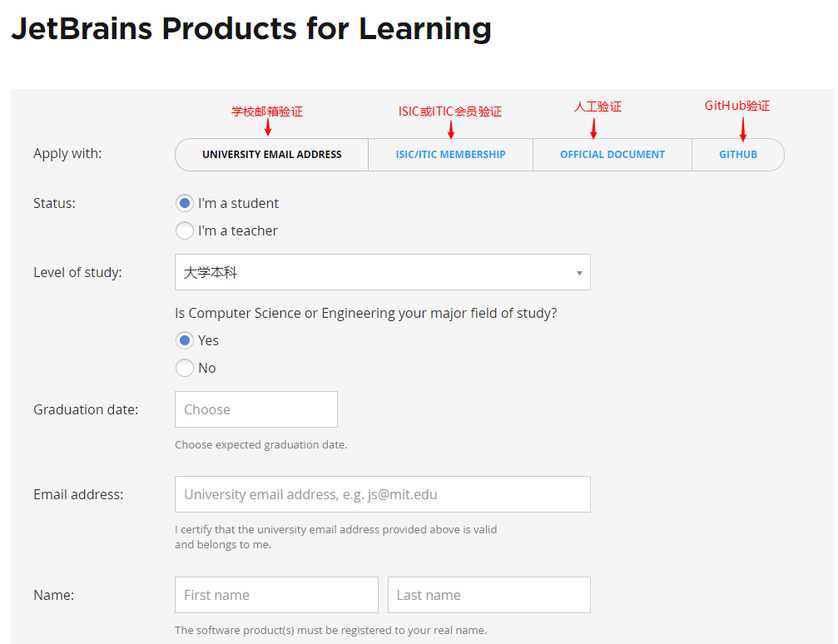Click the Level of study dropdown arrow
The width and height of the screenshot is (838, 644).
pyautogui.click(x=579, y=274)
